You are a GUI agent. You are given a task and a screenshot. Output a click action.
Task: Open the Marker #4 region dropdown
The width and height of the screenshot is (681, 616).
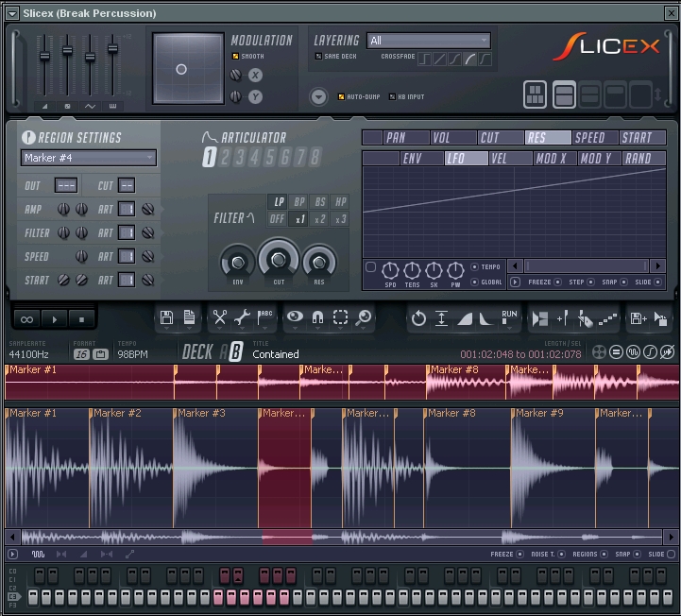[x=89, y=158]
